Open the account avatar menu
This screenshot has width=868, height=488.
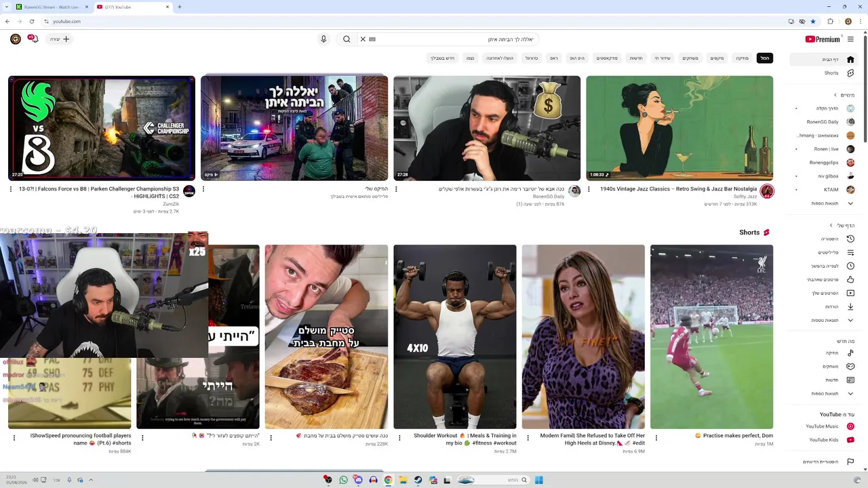click(15, 39)
